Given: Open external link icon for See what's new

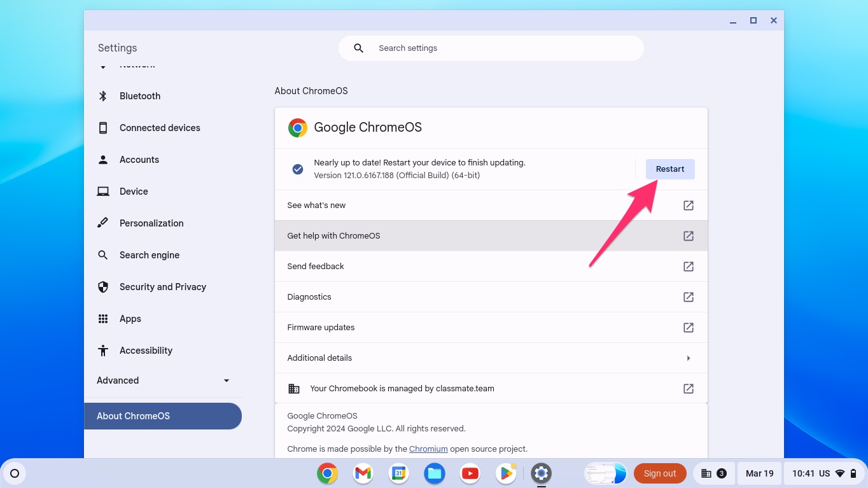Looking at the screenshot, I should click(x=689, y=206).
